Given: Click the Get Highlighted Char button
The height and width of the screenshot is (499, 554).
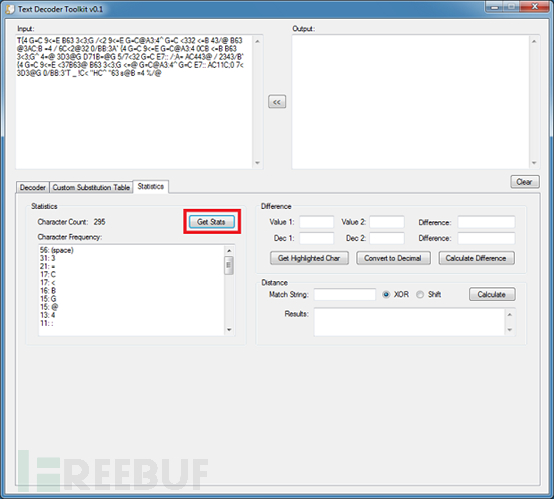Looking at the screenshot, I should coord(309,258).
